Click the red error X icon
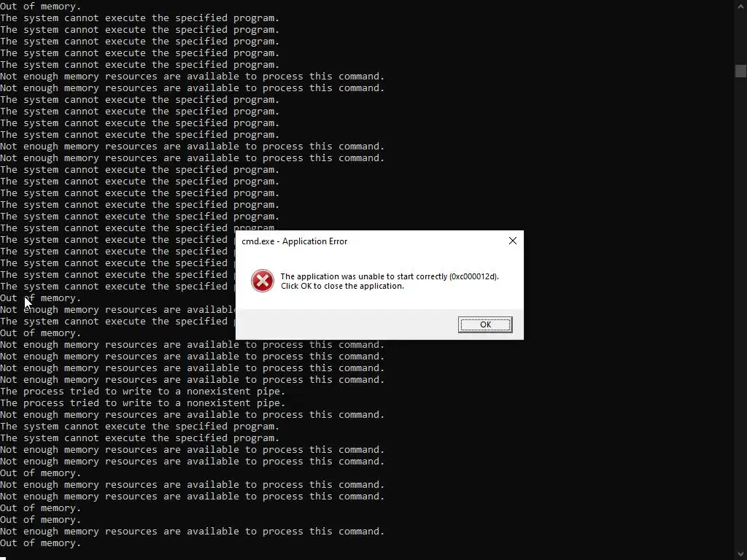 (x=263, y=281)
